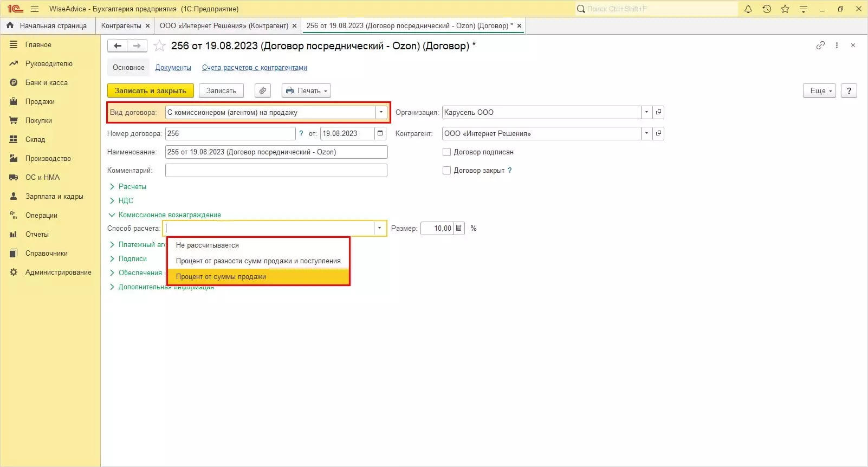The height and width of the screenshot is (467, 868).
Task: Open the Контрагент dropdown arrow
Action: click(x=646, y=133)
